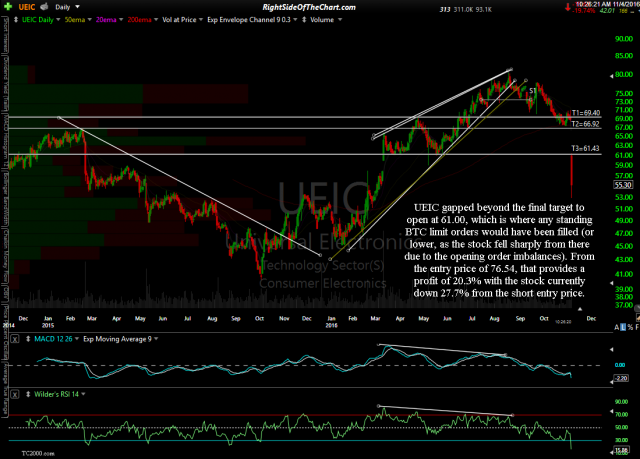Click the 10:26:21 AM timestamp
640x459 pixels.
tap(593, 4)
